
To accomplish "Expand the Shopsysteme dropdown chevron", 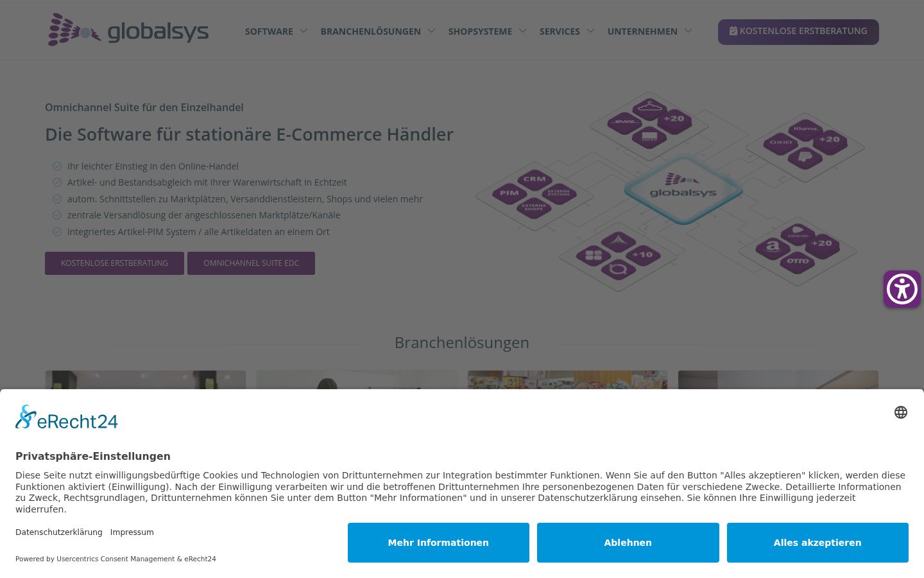I will [x=522, y=31].
